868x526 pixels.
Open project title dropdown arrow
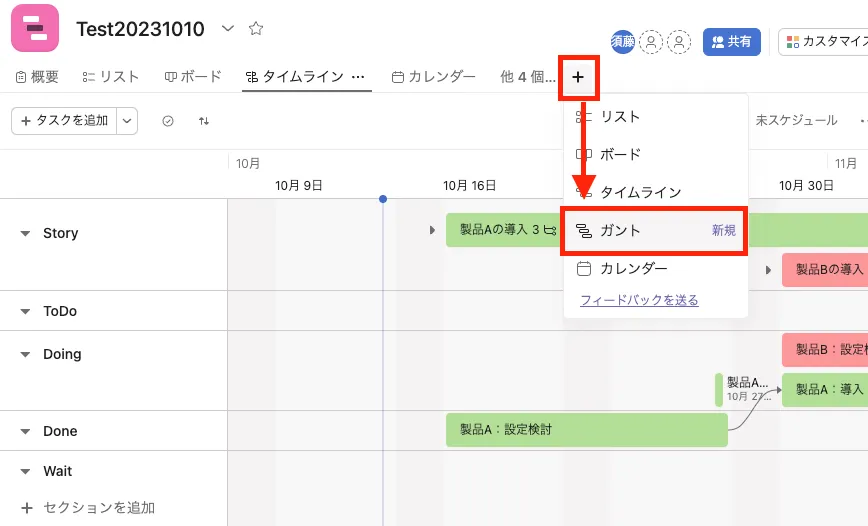pyautogui.click(x=228, y=29)
